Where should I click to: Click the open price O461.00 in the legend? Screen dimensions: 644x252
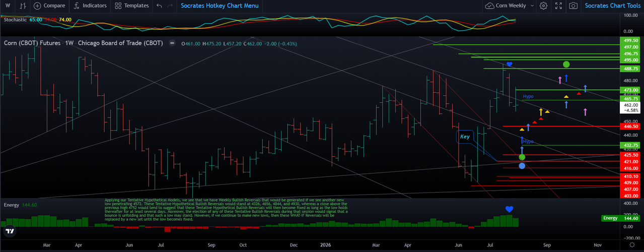click(x=191, y=43)
